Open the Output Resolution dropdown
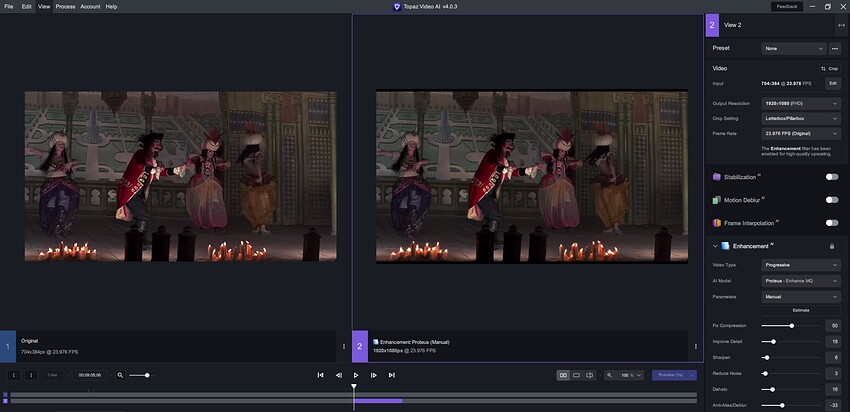 (801, 103)
